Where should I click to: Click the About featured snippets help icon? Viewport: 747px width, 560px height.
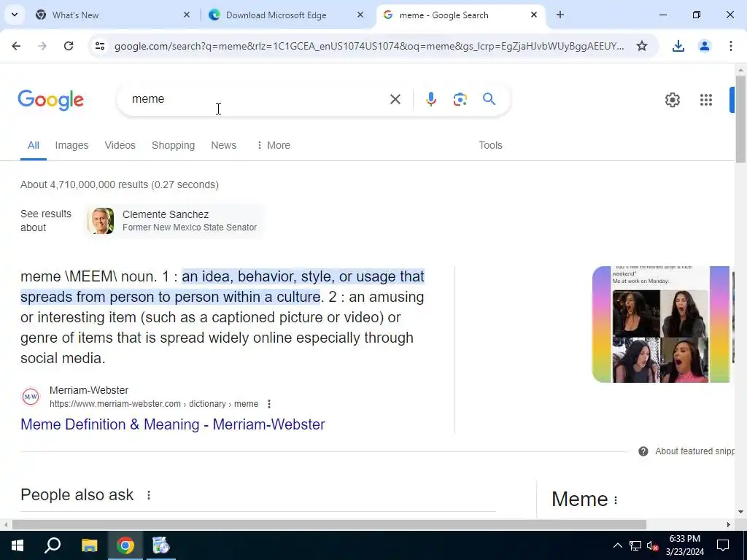[x=643, y=451]
